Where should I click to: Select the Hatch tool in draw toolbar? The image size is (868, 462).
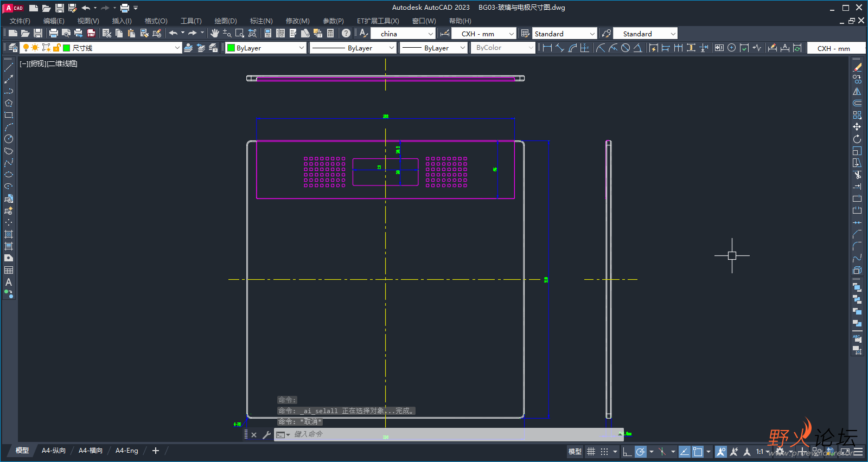tap(9, 234)
